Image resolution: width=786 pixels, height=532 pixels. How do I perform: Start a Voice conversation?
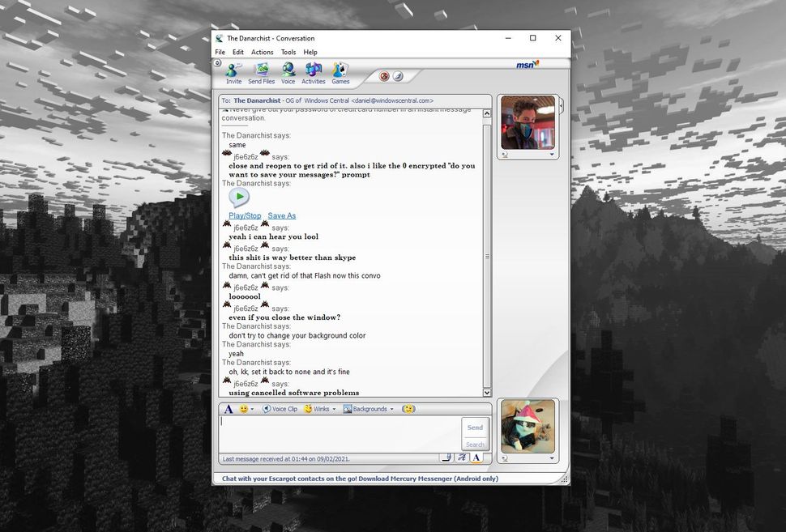pyautogui.click(x=288, y=71)
